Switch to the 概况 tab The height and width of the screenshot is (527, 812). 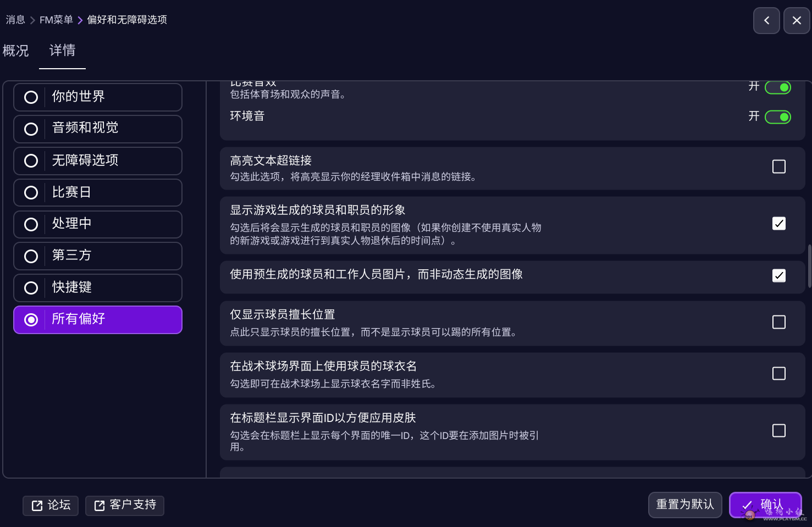tap(16, 51)
